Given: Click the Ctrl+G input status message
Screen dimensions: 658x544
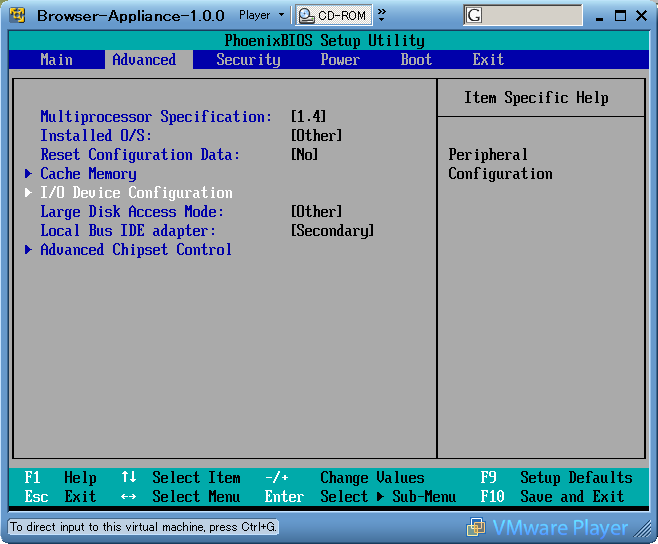Looking at the screenshot, I should tap(143, 527).
